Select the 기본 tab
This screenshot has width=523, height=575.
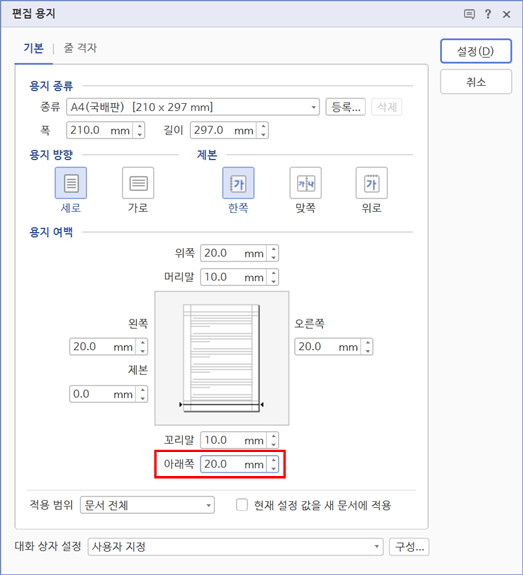click(33, 48)
